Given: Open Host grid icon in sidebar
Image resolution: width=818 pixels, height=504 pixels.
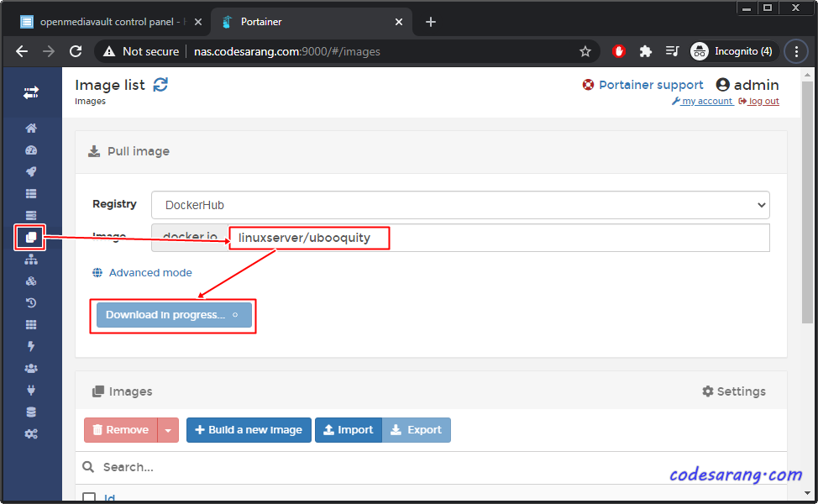Looking at the screenshot, I should (31, 324).
